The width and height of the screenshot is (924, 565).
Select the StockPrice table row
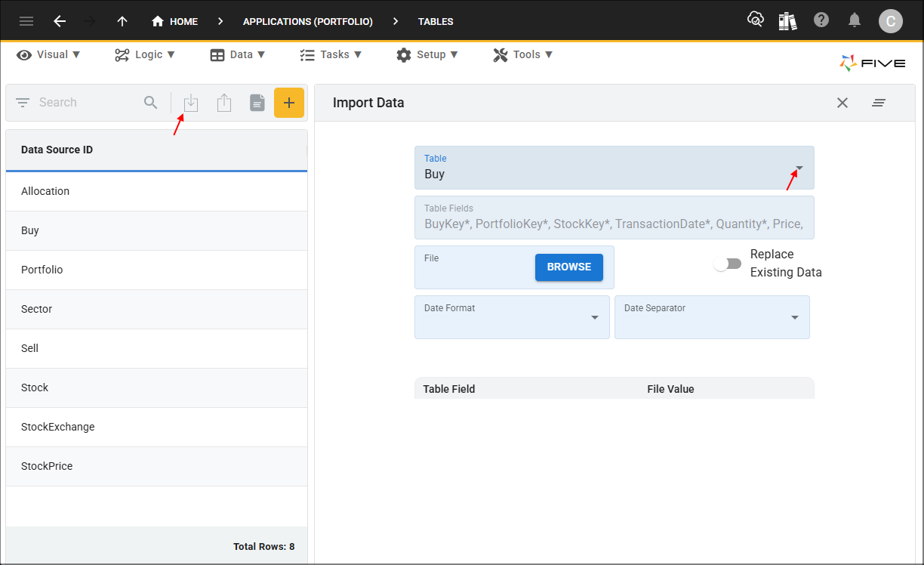coord(156,467)
